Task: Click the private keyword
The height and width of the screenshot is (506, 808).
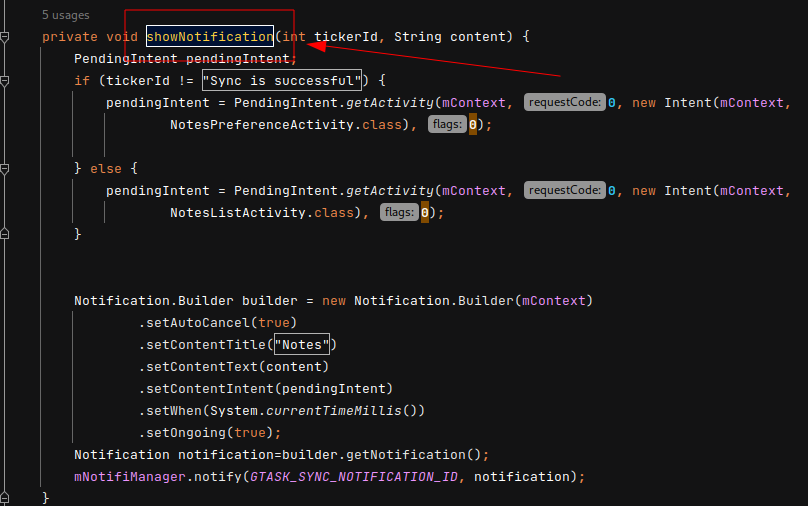Action: click(70, 37)
